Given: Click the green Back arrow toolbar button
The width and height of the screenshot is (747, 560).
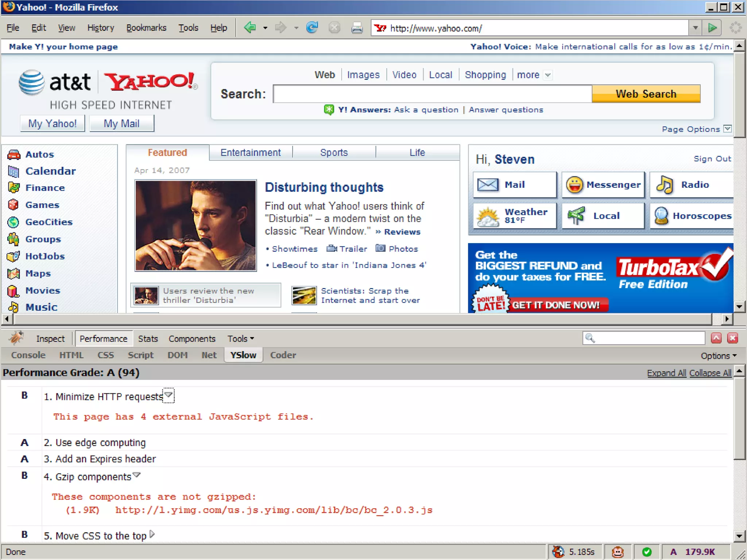Looking at the screenshot, I should click(250, 28).
